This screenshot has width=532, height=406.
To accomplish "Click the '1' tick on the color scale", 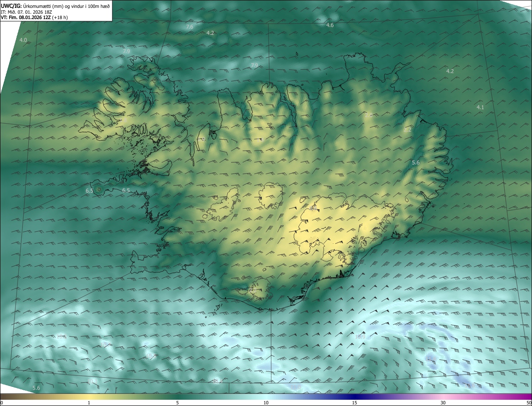I will click(x=89, y=403).
